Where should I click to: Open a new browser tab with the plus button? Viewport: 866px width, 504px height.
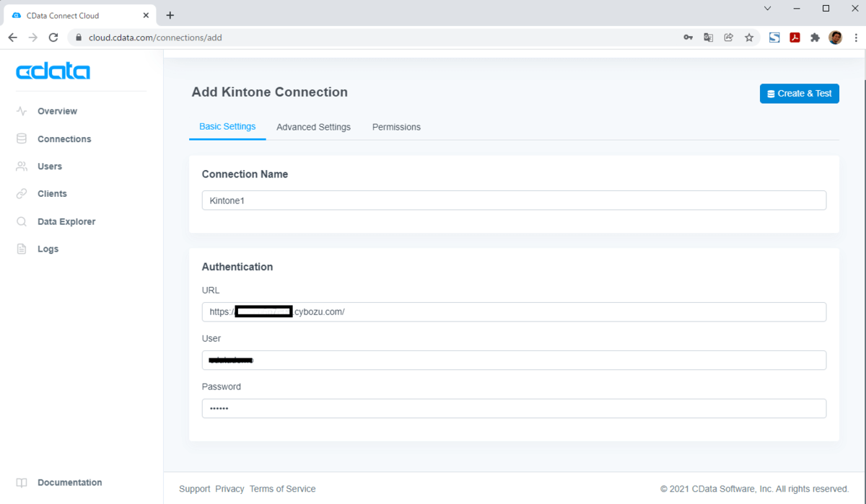coord(170,15)
